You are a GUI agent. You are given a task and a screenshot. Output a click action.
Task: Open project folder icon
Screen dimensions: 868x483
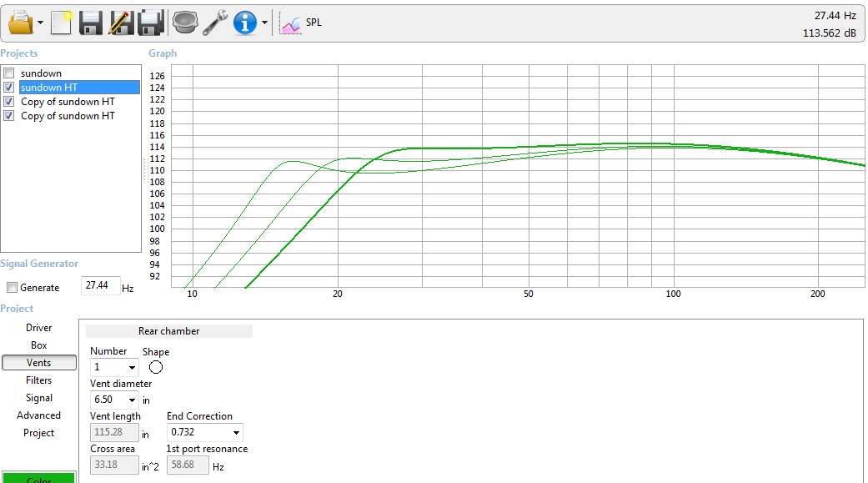21,23
